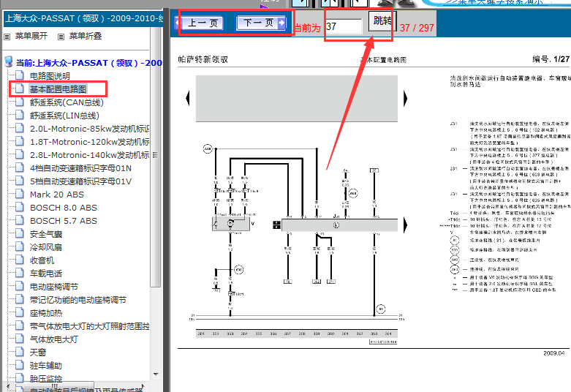This screenshot has height=392, width=571.
Task: Click black arrow right of J31 relay block
Action: click(x=405, y=225)
